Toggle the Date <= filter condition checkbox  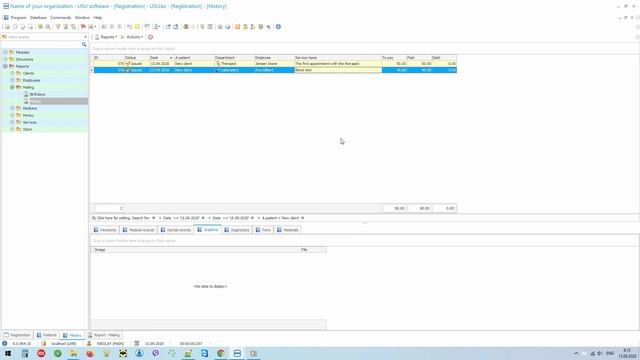coord(209,218)
